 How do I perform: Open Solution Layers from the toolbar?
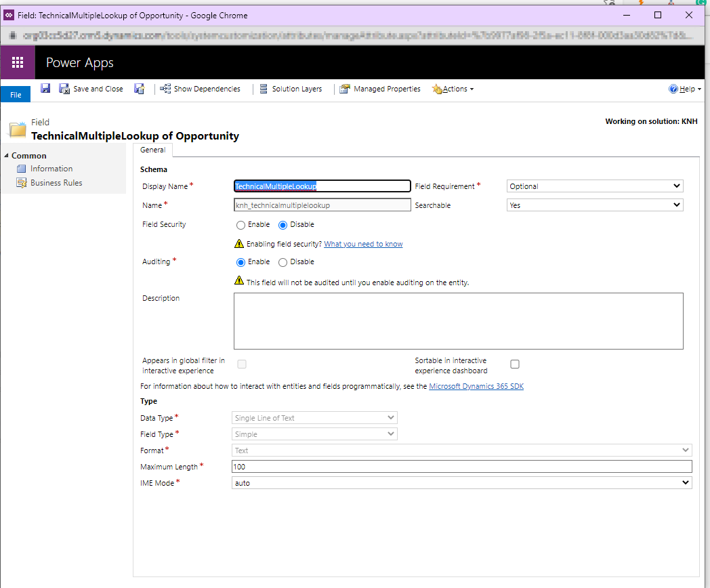point(291,89)
